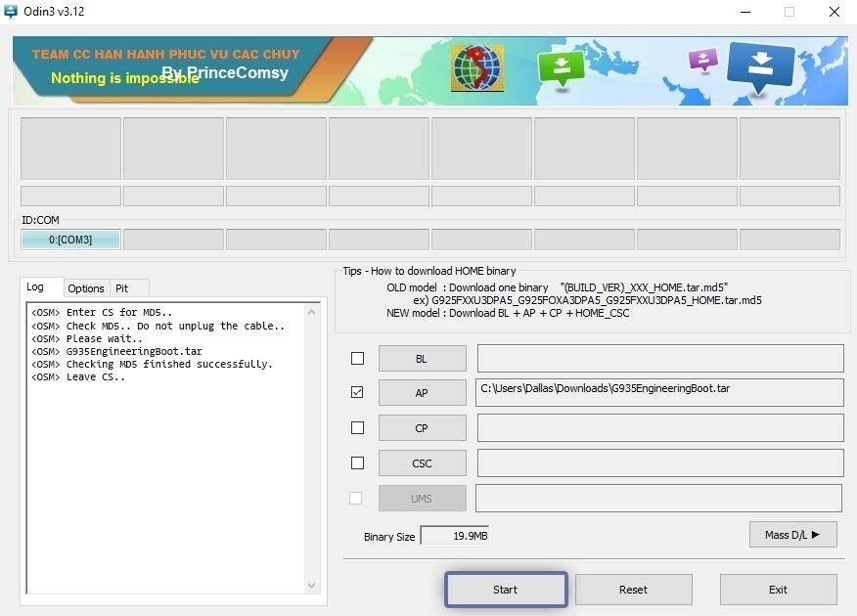Click log line 'Leave CS..'

(x=78, y=376)
